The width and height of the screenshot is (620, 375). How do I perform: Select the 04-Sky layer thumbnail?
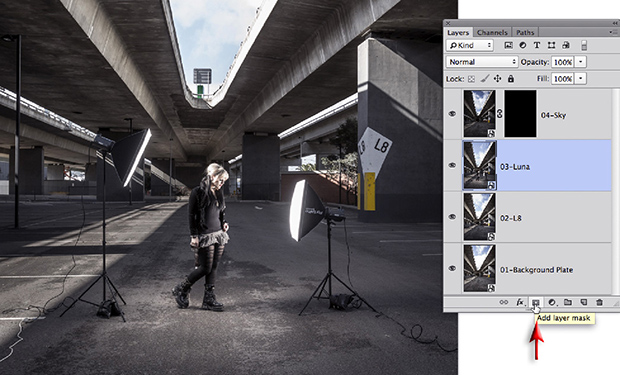(x=479, y=114)
